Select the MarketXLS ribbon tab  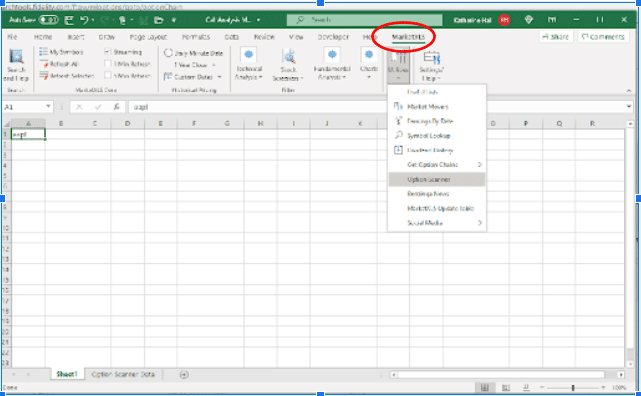pos(408,37)
